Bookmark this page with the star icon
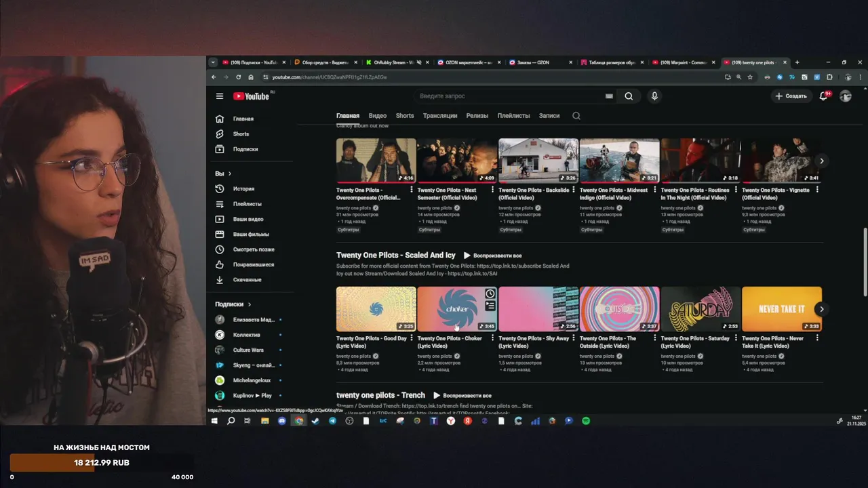This screenshot has height=488, width=868. pyautogui.click(x=750, y=77)
